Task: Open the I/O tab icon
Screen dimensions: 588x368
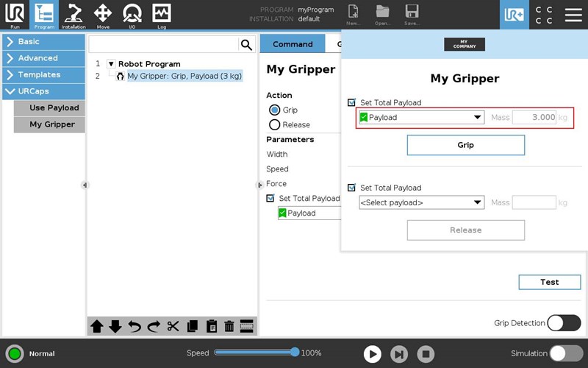Action: (x=132, y=14)
